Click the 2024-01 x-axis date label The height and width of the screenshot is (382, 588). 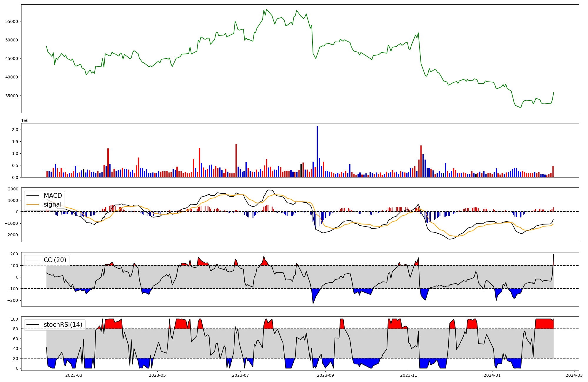(x=492, y=375)
